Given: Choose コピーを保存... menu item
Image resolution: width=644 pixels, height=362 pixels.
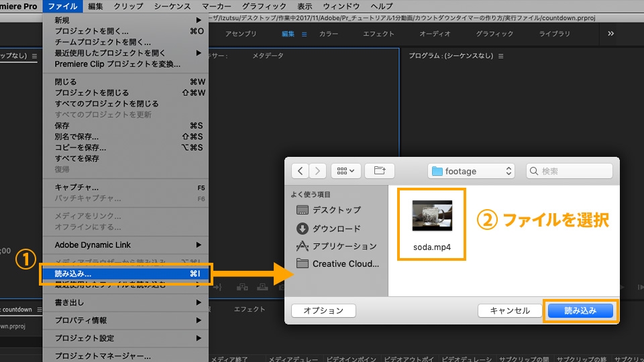Looking at the screenshot, I should click(125, 147).
